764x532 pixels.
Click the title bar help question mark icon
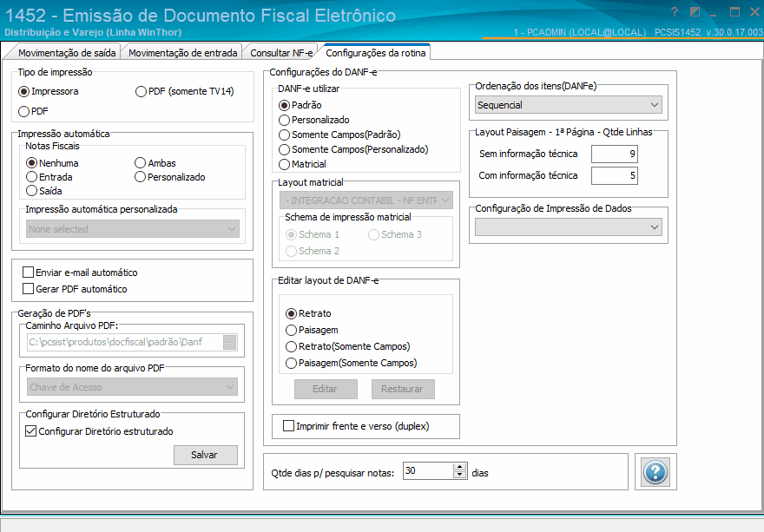675,11
